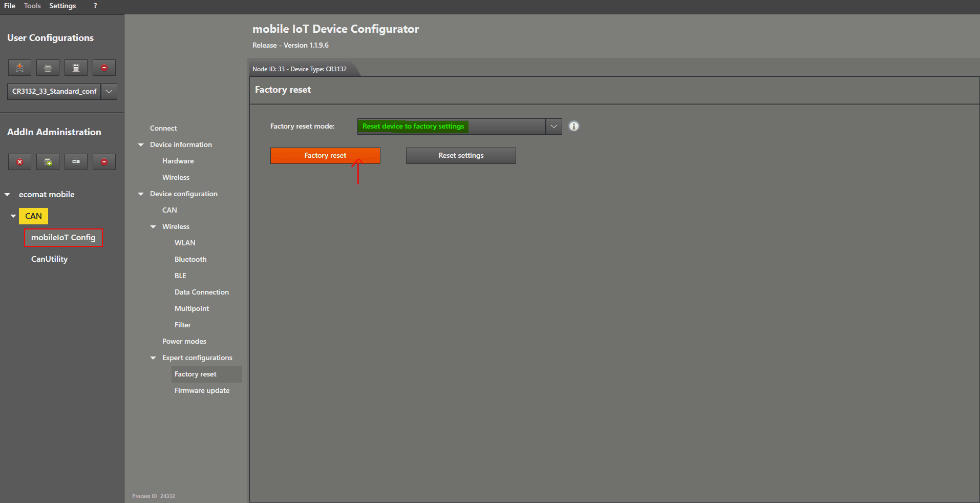Collapse the ecomat mobile tree node
The height and width of the screenshot is (503, 980).
pos(7,195)
